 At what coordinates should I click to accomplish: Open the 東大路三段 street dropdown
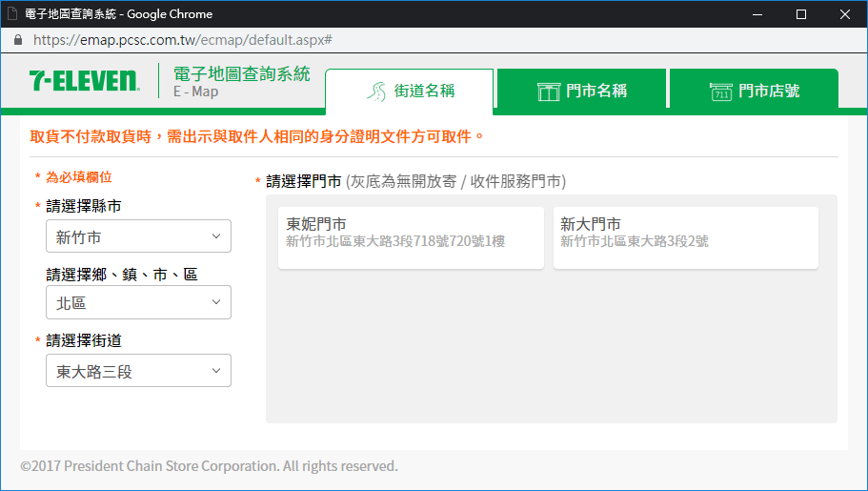pyautogui.click(x=138, y=371)
